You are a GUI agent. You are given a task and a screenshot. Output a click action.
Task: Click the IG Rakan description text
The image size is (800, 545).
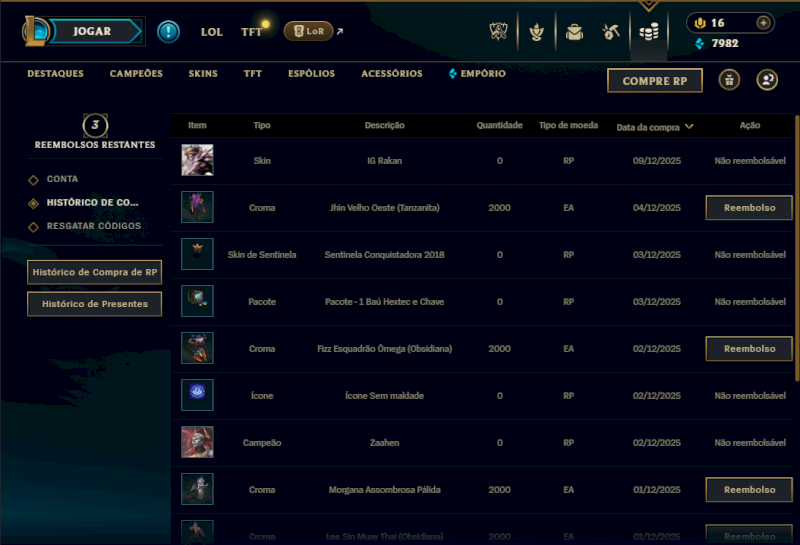[x=384, y=161]
